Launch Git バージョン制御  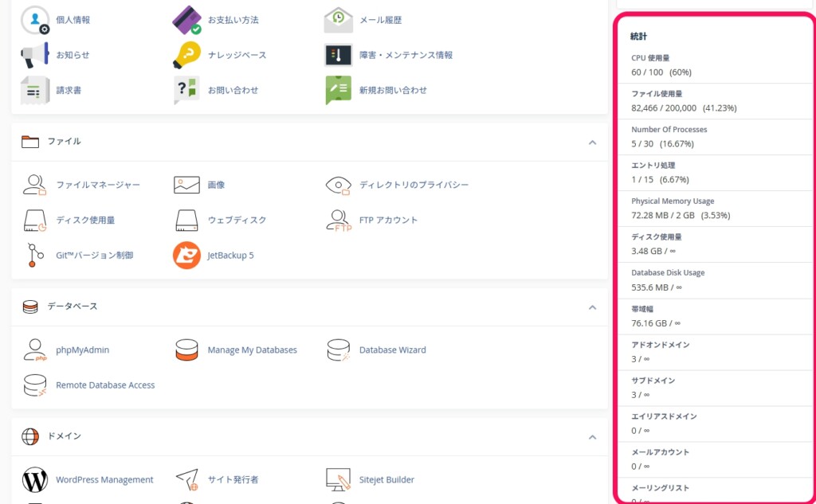click(x=95, y=256)
